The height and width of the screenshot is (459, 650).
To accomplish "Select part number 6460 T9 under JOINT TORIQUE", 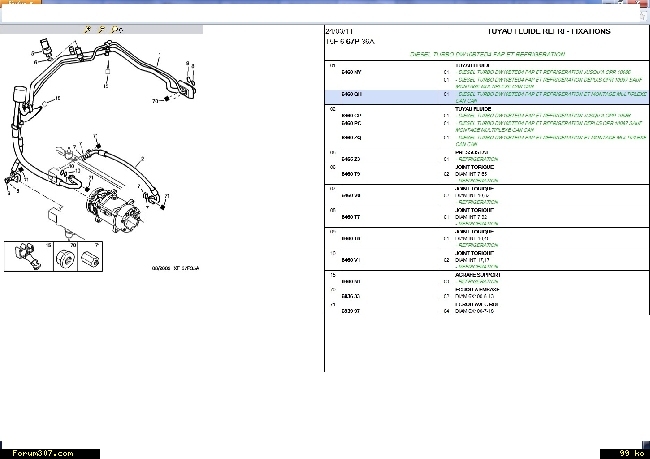I will coord(351,174).
